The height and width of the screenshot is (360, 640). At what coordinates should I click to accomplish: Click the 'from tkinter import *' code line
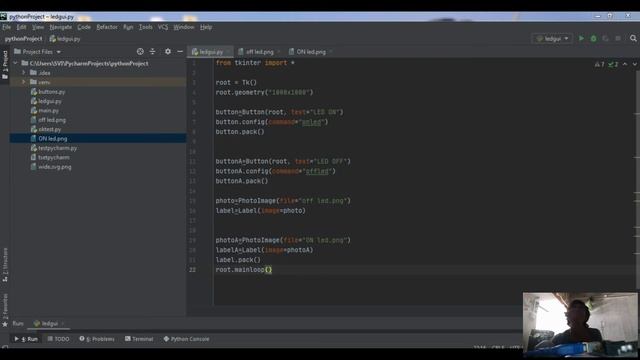pos(255,63)
